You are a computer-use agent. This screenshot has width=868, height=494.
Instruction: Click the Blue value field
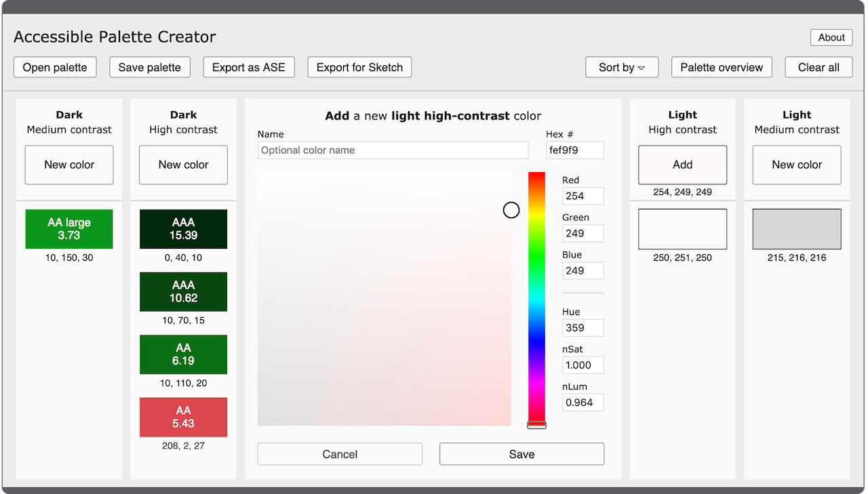(x=583, y=270)
